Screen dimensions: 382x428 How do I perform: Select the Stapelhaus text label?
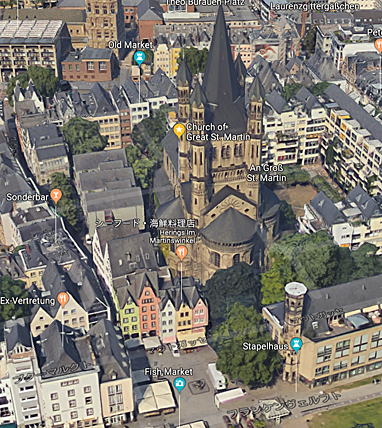265,346
